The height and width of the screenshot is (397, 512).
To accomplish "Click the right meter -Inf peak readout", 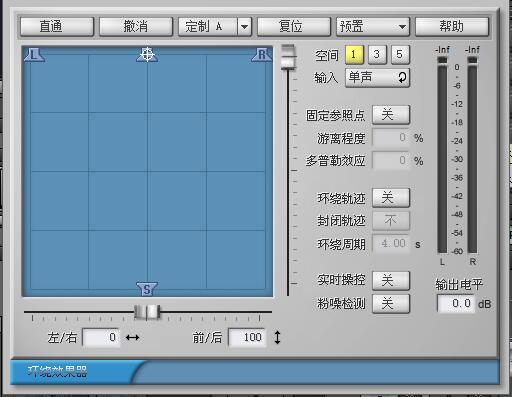I will tap(472, 50).
